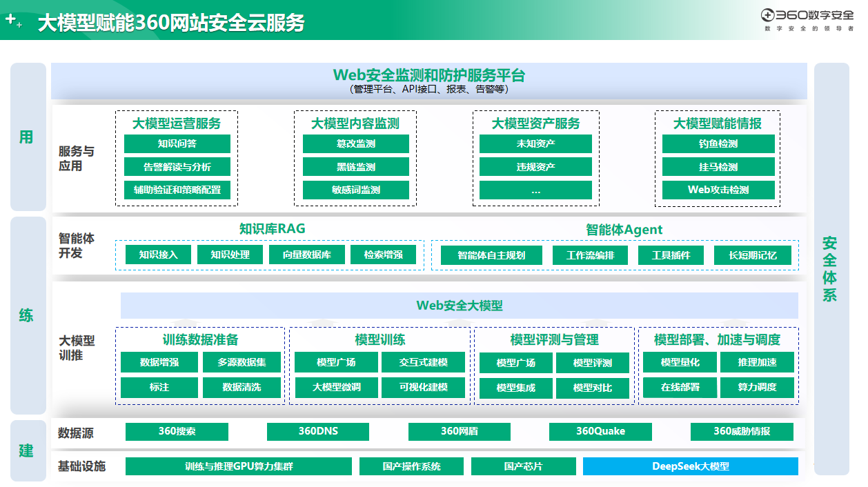Viewport: 868px width, 487px height.
Task: Select the 数据清洗 box
Action: (x=241, y=387)
